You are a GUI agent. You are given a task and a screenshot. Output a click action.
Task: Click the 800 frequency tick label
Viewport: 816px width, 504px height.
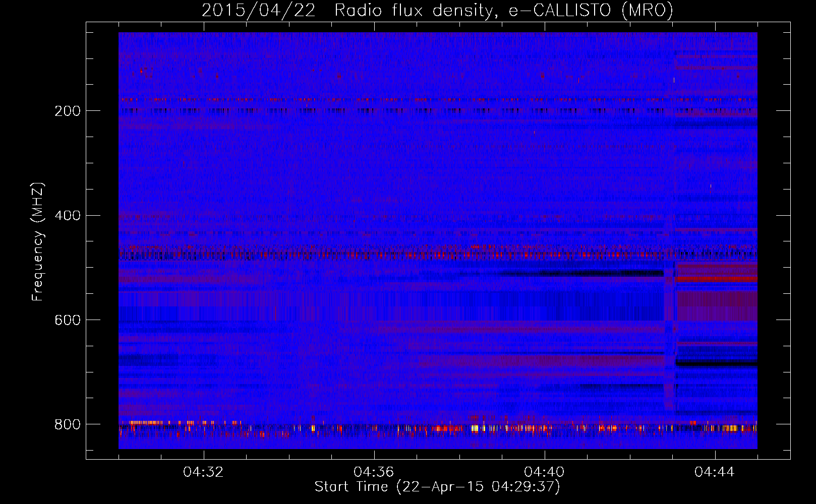[68, 424]
